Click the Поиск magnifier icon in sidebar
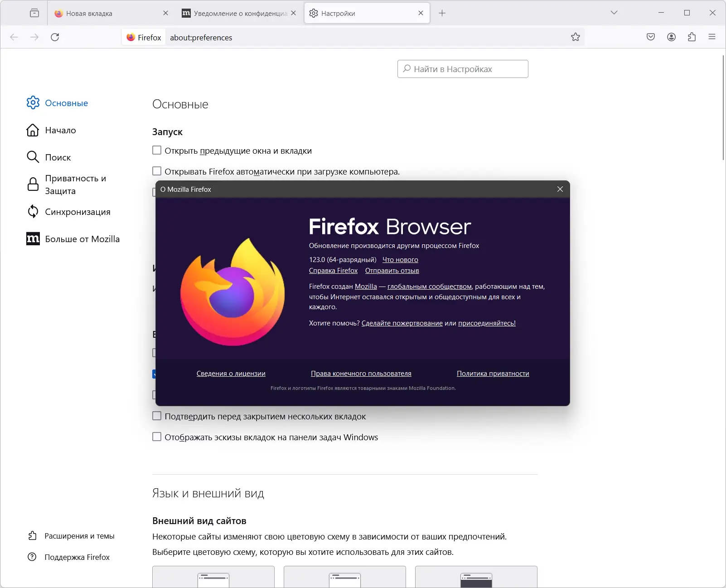The image size is (726, 588). [x=33, y=157]
